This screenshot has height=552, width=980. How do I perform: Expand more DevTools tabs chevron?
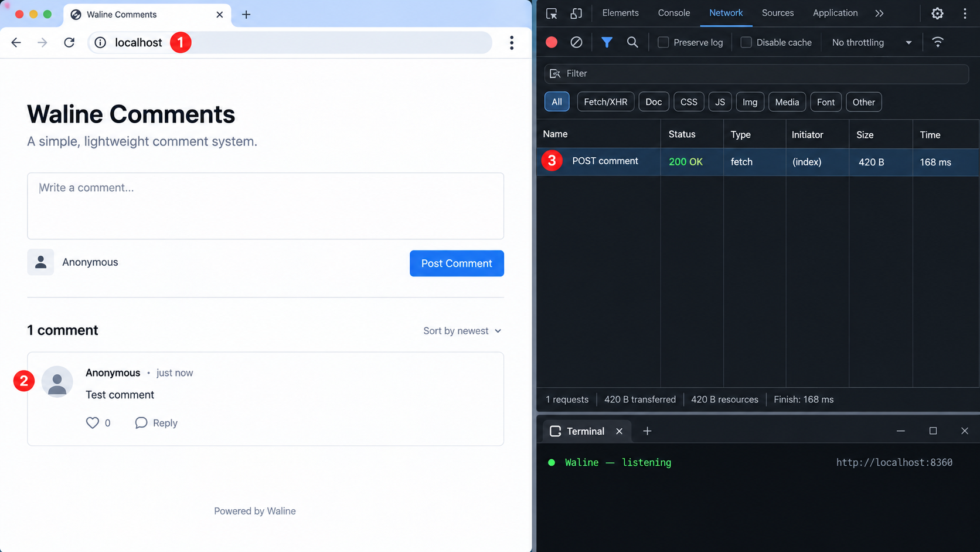[x=879, y=13]
